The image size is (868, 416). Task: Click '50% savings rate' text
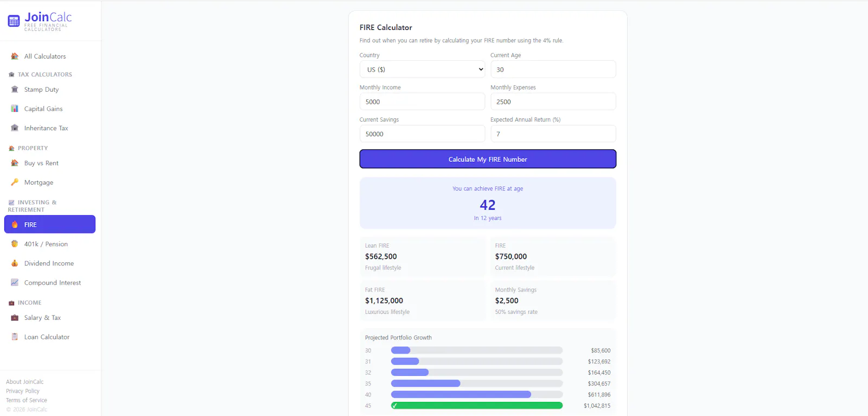pos(516,312)
